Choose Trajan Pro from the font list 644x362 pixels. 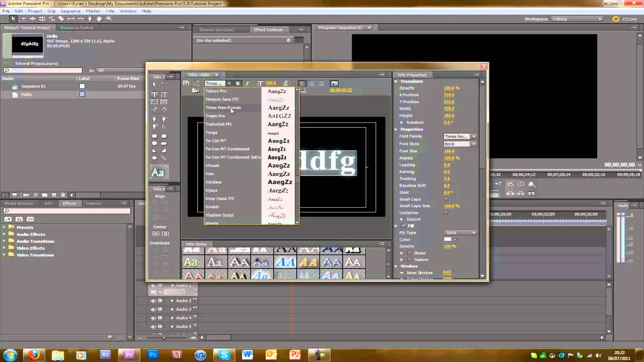pyautogui.click(x=215, y=116)
